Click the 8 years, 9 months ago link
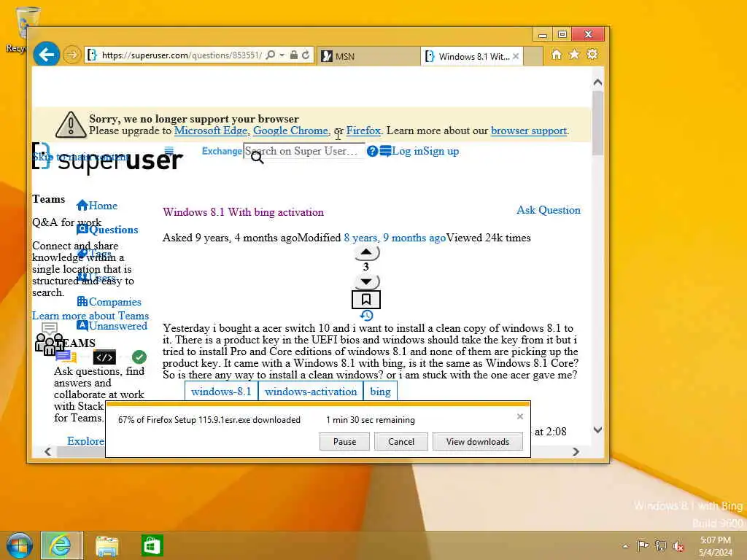The image size is (747, 560). 395,238
